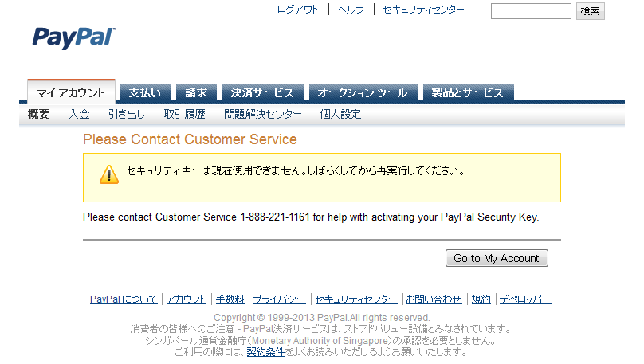Open 問題解決センター submenu item
644x364 pixels.
coord(263,115)
